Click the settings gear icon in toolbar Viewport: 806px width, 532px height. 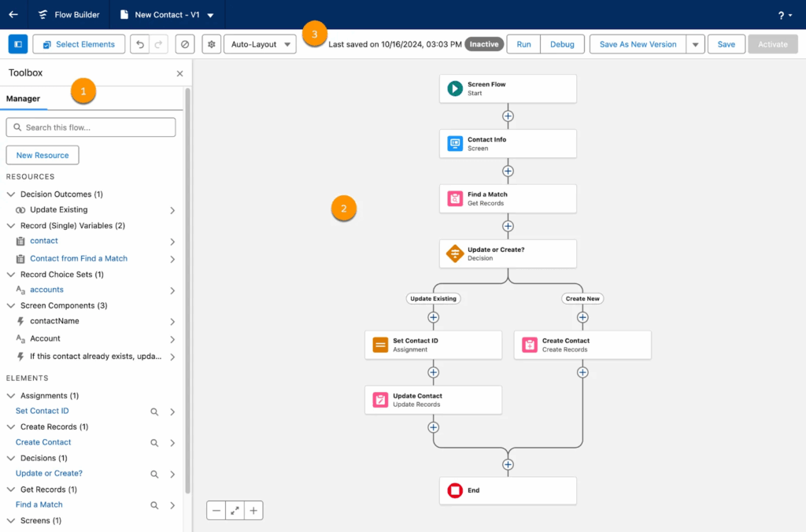pyautogui.click(x=211, y=44)
